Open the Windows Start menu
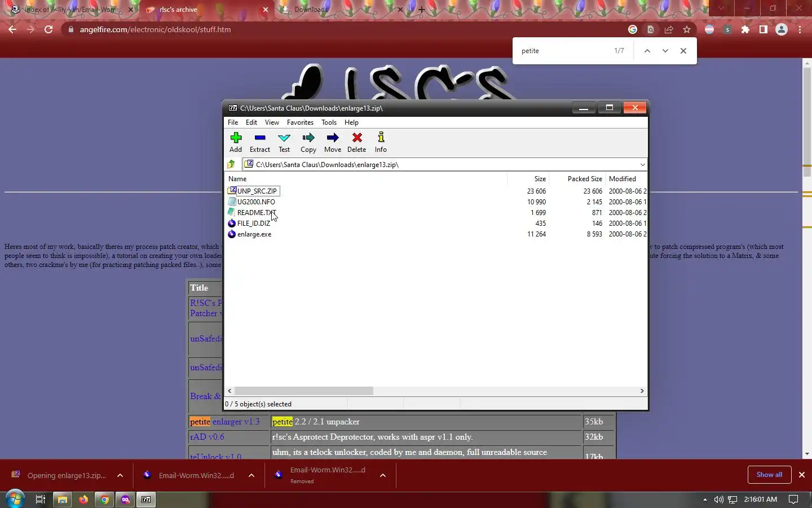This screenshot has width=812, height=508. point(15,500)
